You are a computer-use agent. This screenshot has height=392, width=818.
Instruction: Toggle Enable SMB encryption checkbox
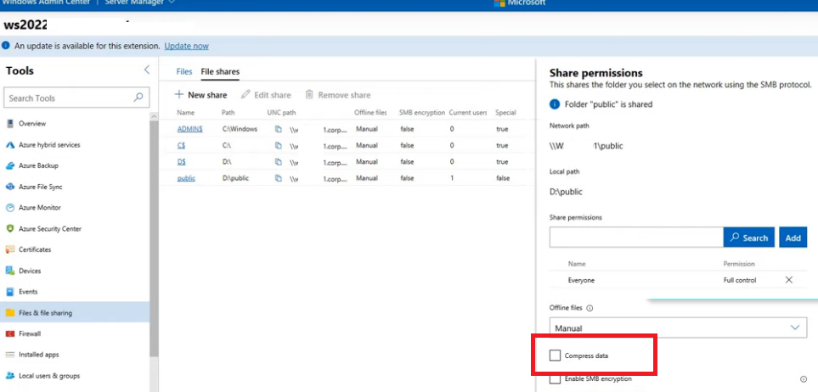(x=555, y=379)
